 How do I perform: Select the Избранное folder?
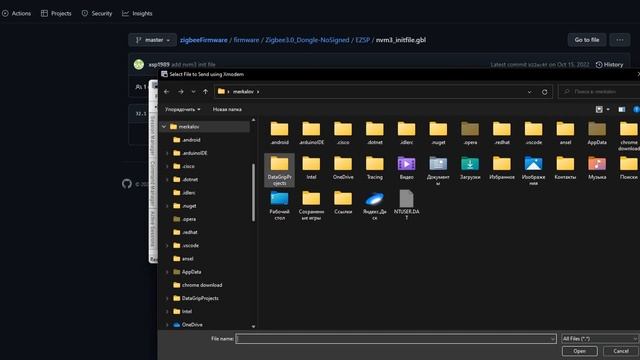click(502, 168)
